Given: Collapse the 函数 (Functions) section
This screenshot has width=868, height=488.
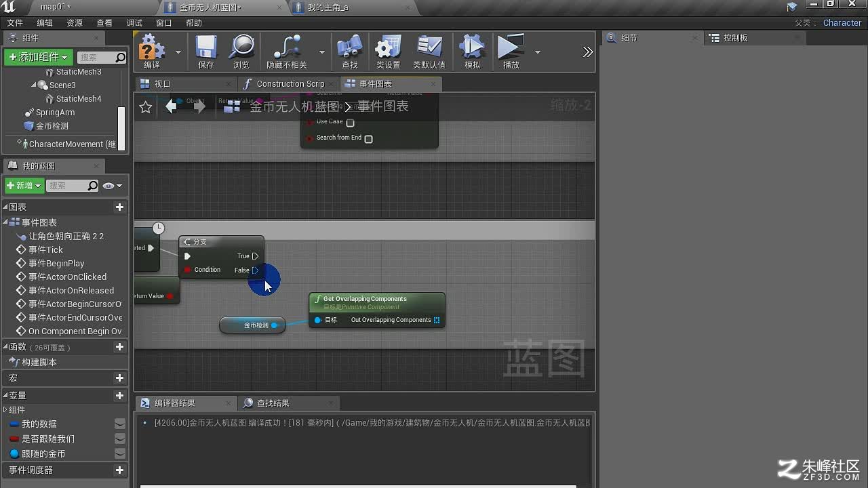Looking at the screenshot, I should pos(5,347).
